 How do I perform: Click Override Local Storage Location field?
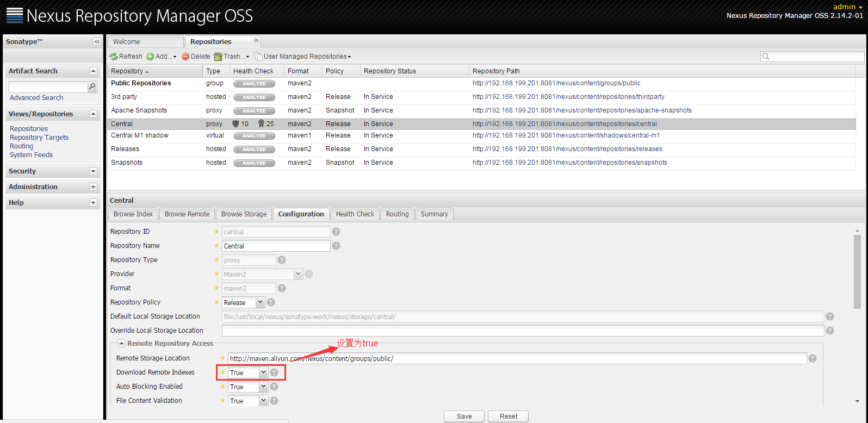point(523,331)
